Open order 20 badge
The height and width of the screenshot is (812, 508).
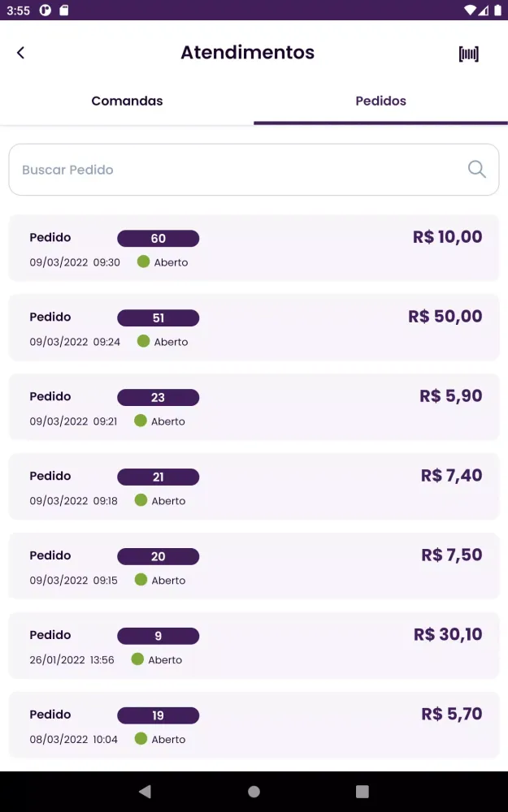coord(158,556)
